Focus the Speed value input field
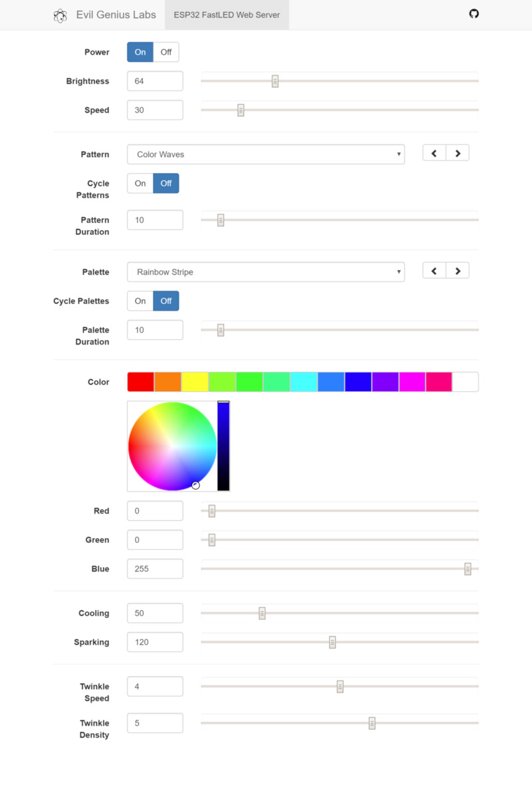Viewport: 532px width, 791px height. pyautogui.click(x=155, y=110)
